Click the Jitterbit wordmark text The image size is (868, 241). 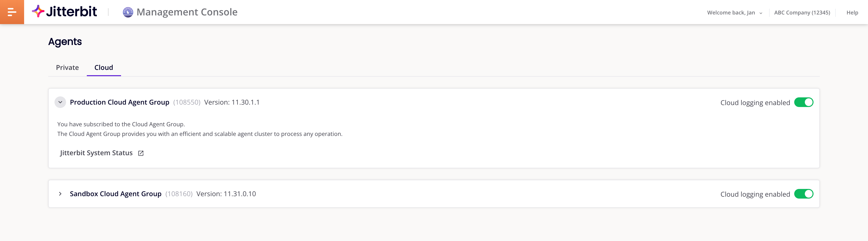71,12
